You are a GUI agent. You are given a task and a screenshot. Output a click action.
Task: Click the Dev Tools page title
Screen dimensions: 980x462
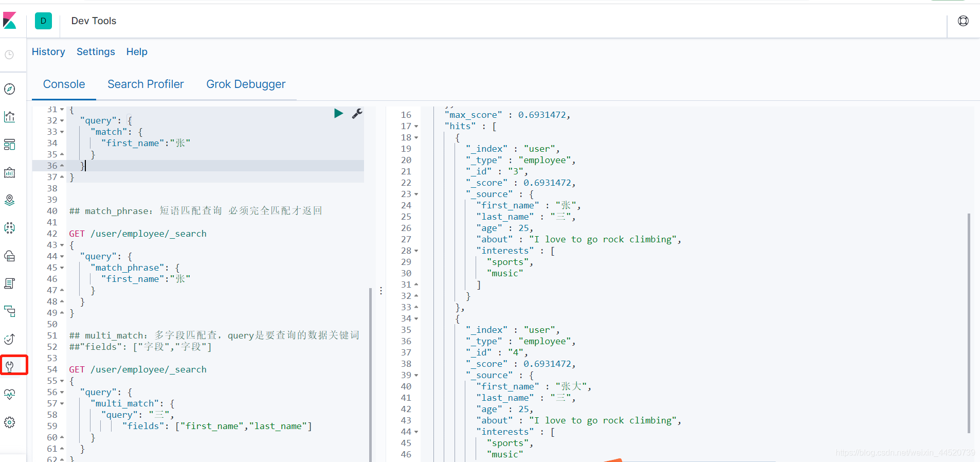click(94, 21)
